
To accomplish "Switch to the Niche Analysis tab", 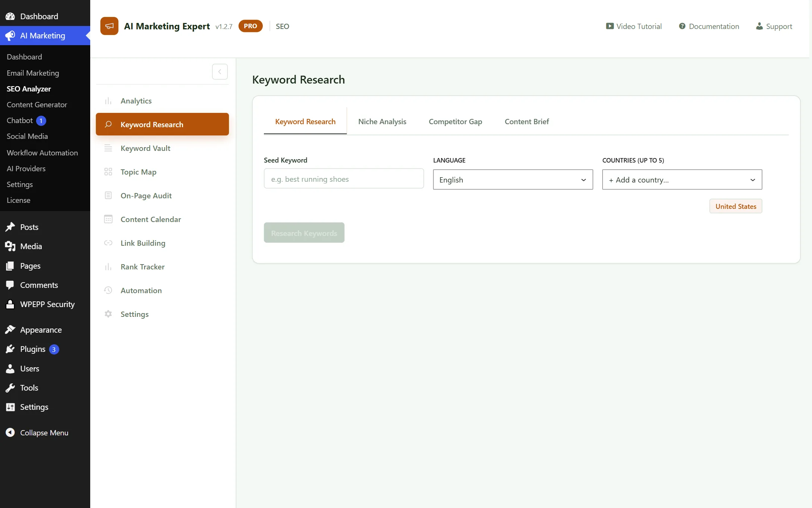I will coord(382,122).
